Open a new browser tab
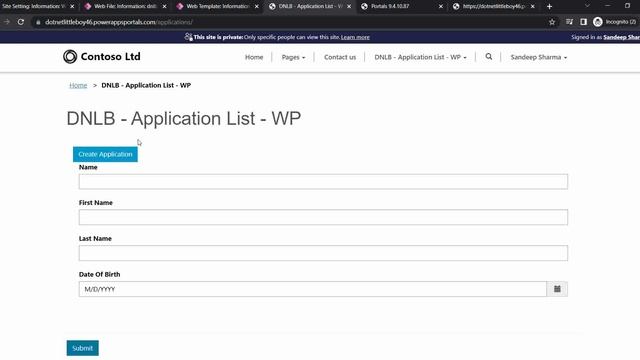The height and width of the screenshot is (360, 640). pyautogui.click(x=549, y=6)
